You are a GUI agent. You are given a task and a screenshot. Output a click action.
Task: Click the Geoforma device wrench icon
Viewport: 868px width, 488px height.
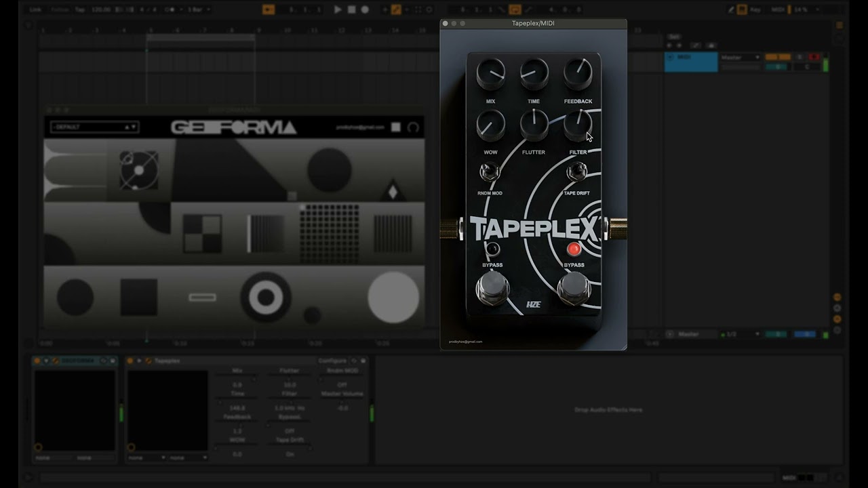point(55,361)
